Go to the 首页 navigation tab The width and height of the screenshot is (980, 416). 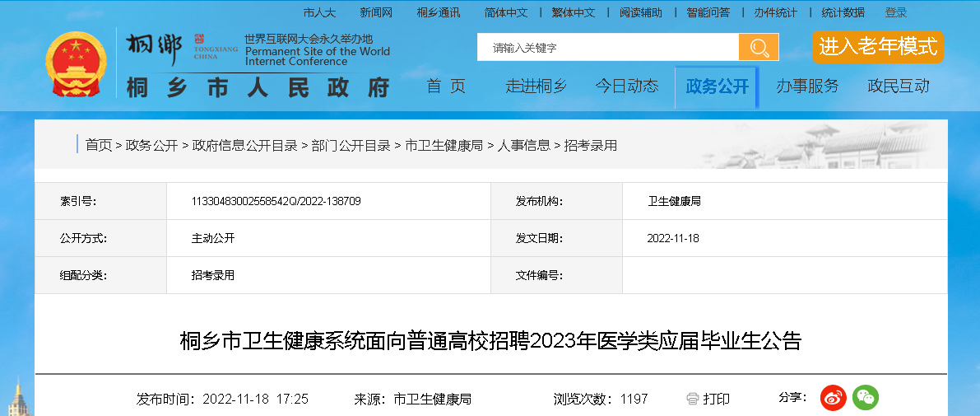click(x=446, y=86)
